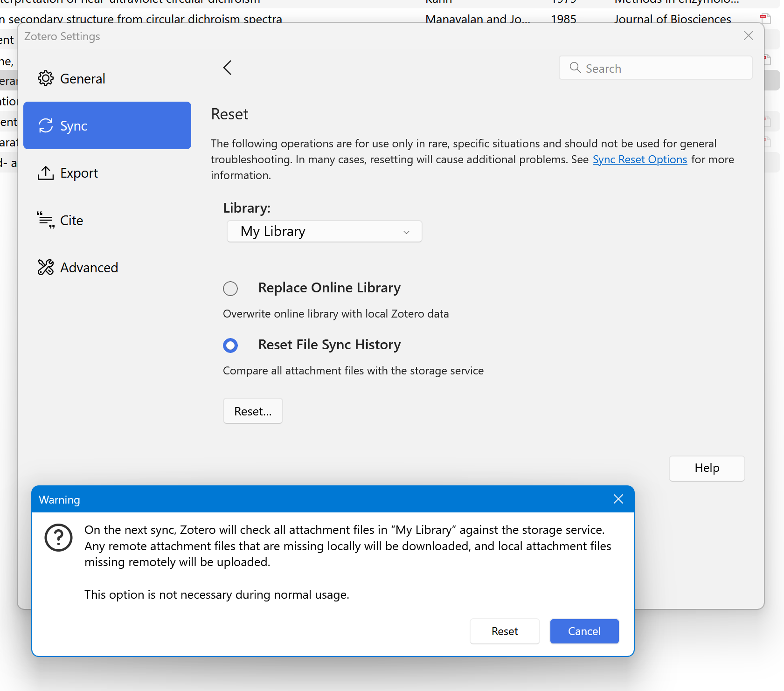Open the Sync Reset Options link

pyautogui.click(x=639, y=159)
